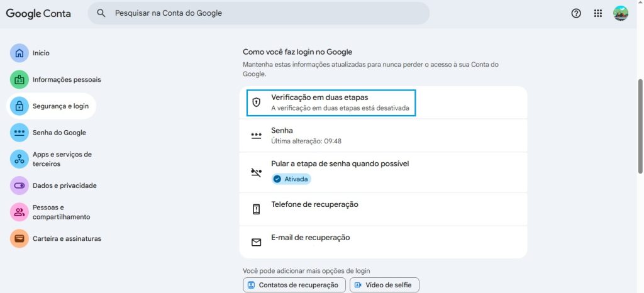Open Pessoas e compartilhamento icon
This screenshot has width=644, height=293.
[19, 212]
